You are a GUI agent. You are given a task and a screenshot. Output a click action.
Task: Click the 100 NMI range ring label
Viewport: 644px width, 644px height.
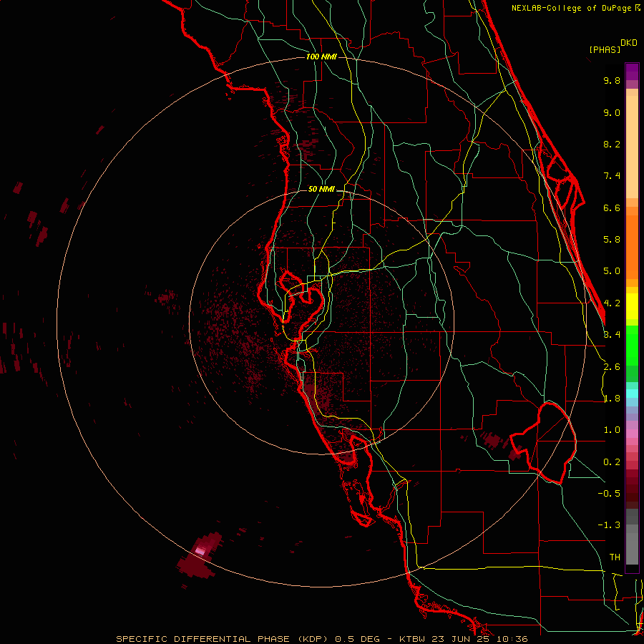pos(321,57)
